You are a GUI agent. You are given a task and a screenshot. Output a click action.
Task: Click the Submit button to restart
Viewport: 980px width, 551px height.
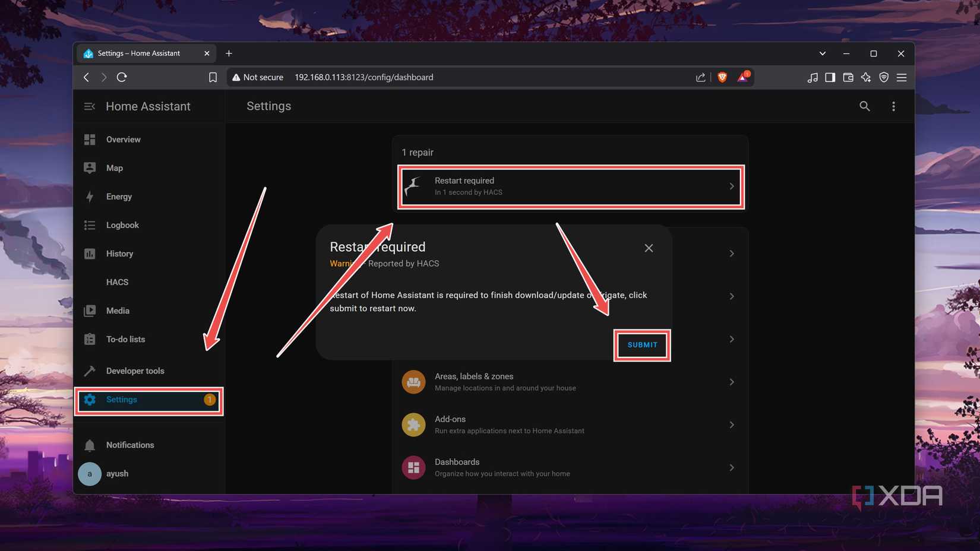coord(641,345)
